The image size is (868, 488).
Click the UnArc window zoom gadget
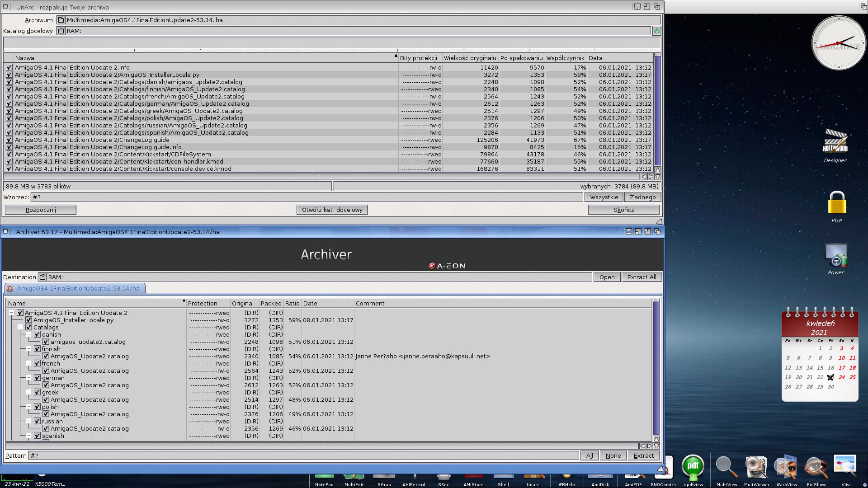[647, 7]
